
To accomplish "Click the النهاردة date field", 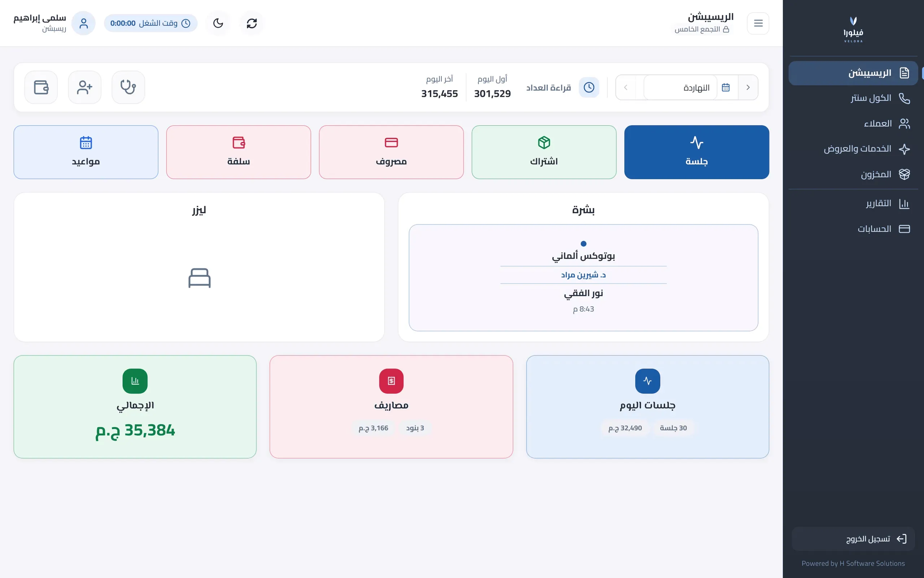I will pyautogui.click(x=680, y=87).
